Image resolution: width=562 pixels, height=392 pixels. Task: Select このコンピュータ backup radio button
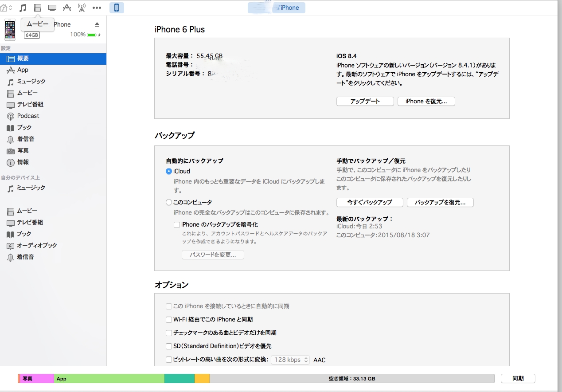169,202
